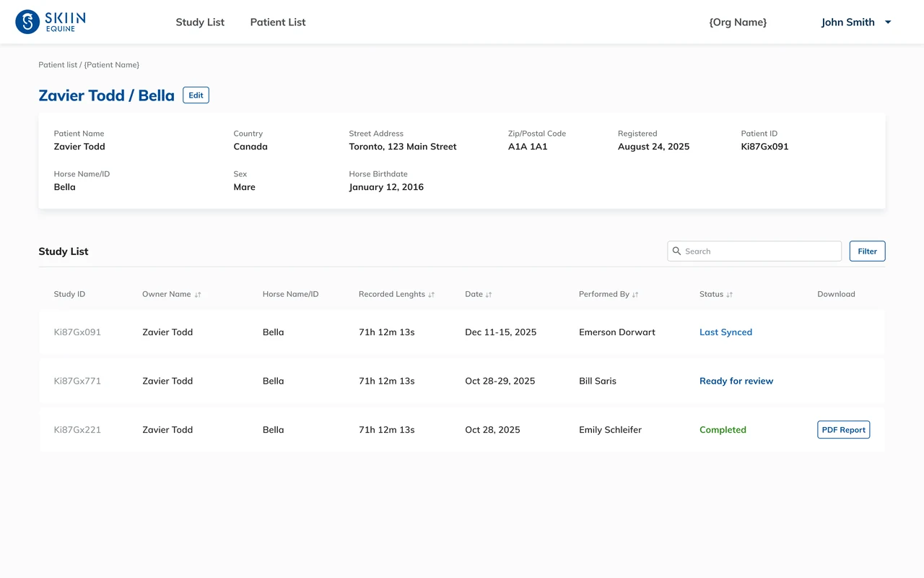The width and height of the screenshot is (924, 578).
Task: Open the Study List nav tab
Action: [x=200, y=22]
